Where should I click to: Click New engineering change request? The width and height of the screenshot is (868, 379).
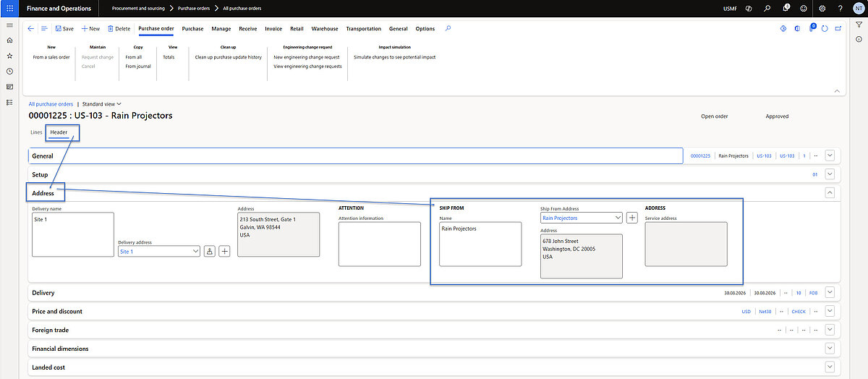tap(307, 57)
